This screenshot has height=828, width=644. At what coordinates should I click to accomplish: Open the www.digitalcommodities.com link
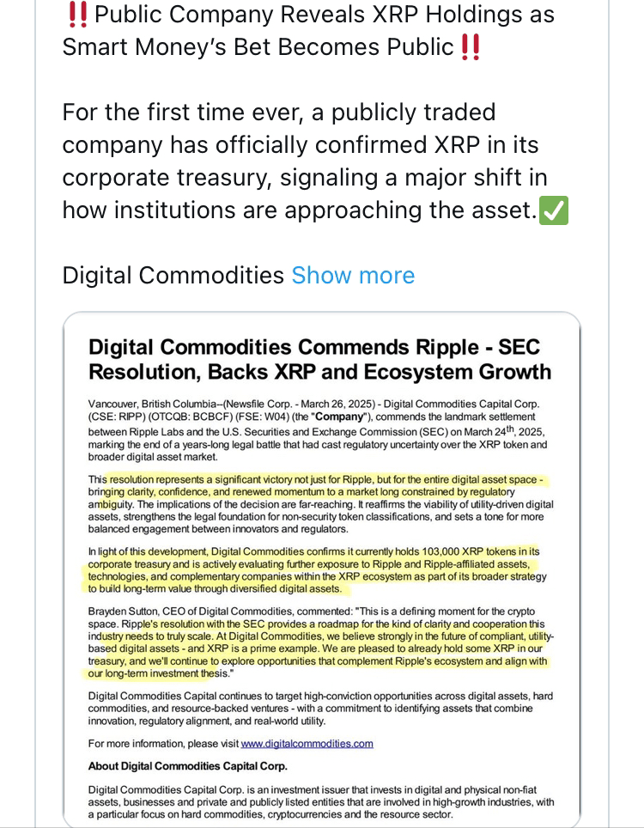click(307, 744)
